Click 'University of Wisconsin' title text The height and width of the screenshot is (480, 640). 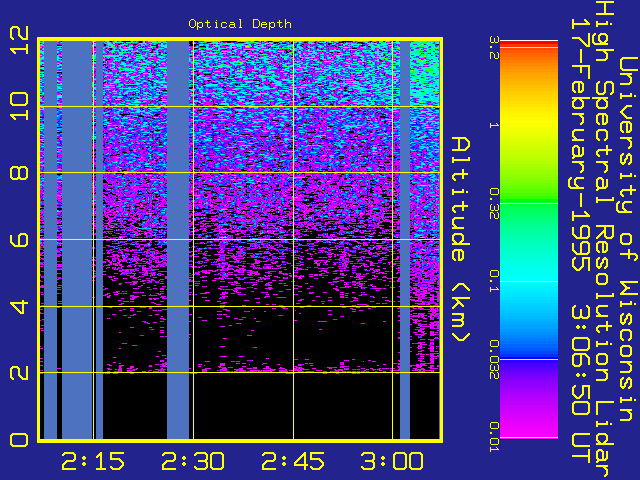click(x=628, y=240)
